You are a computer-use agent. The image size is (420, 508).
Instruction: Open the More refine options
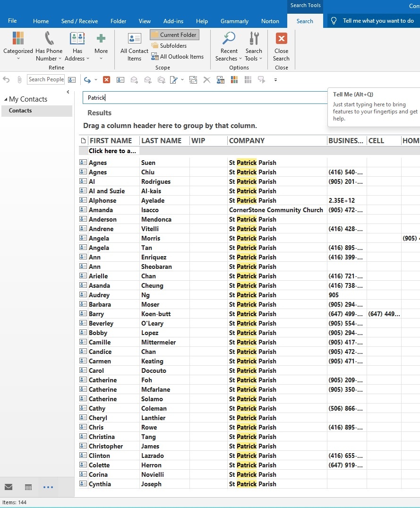(101, 46)
